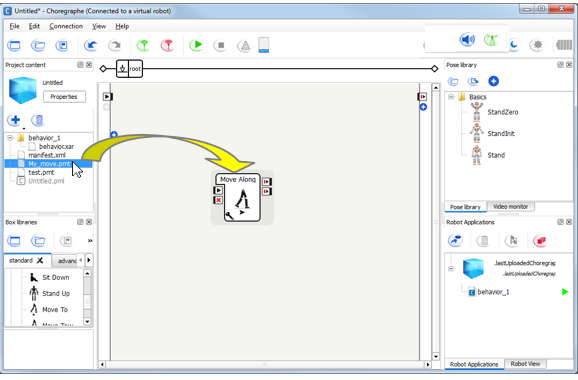The width and height of the screenshot is (578, 380).
Task: Switch to the Video monitor tab
Action: pos(511,207)
